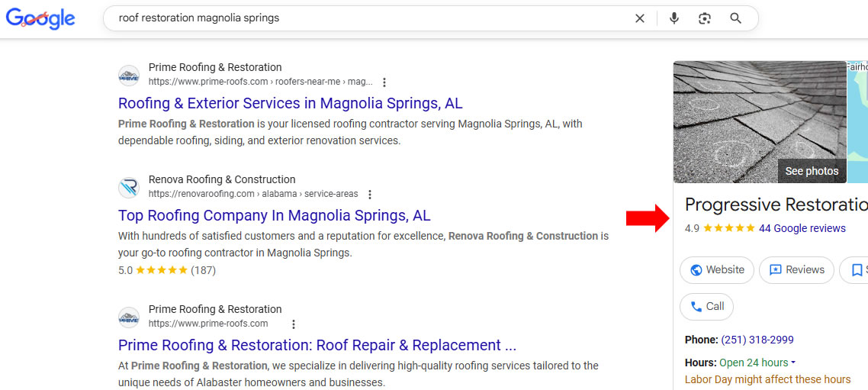868x390 pixels.
Task: Click the first Prime Roofing favicon
Action: [x=129, y=75]
